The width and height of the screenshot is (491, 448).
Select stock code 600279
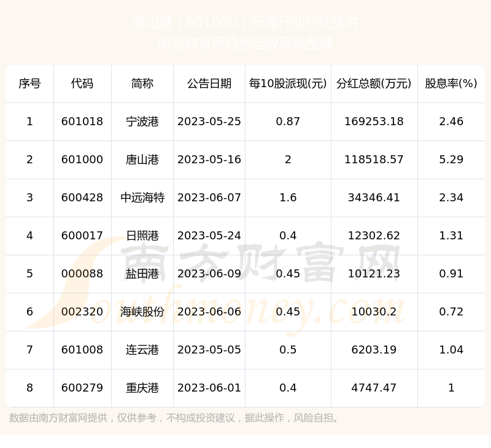(82, 388)
